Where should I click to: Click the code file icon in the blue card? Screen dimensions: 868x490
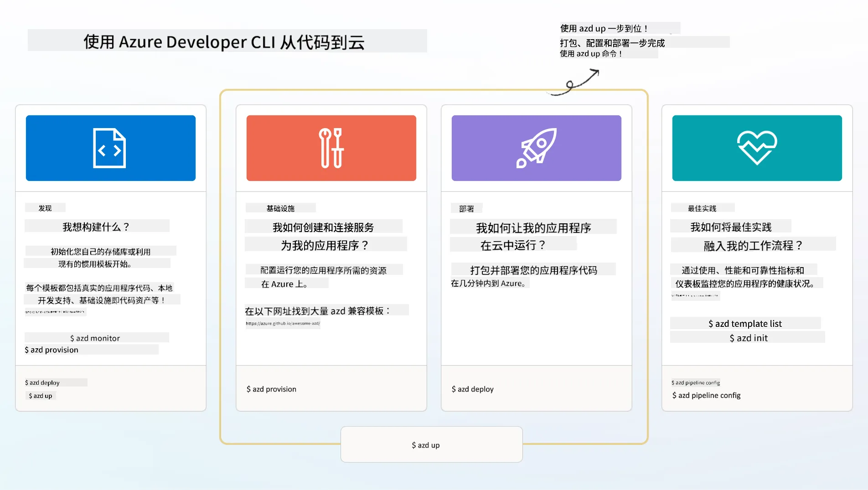[x=109, y=148]
